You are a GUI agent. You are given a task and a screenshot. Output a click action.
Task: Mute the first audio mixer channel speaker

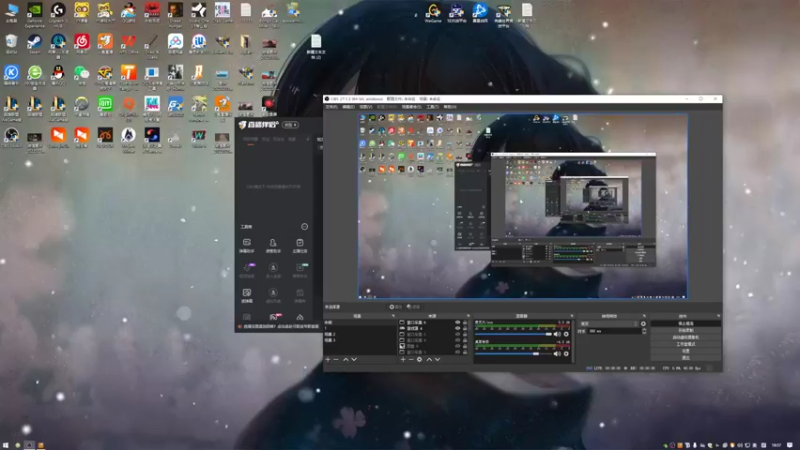click(x=557, y=334)
